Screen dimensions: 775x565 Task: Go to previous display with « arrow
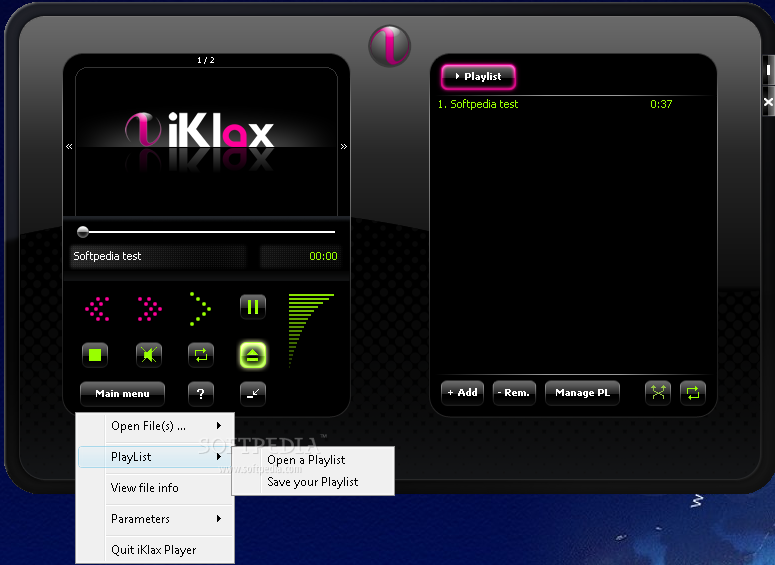(69, 146)
